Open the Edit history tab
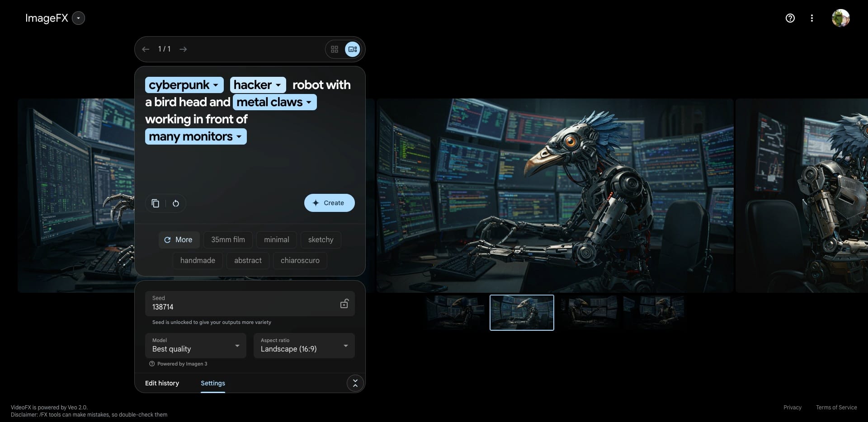Viewport: 868px width, 422px height. click(x=162, y=383)
